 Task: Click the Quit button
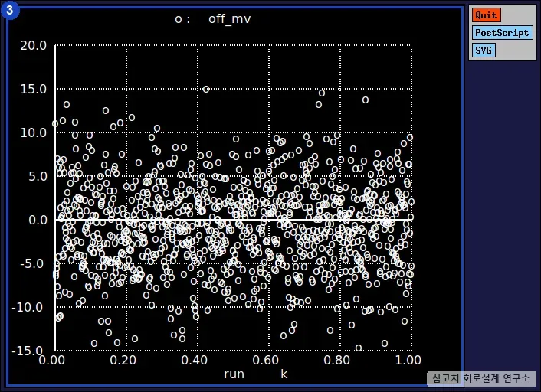[486, 15]
